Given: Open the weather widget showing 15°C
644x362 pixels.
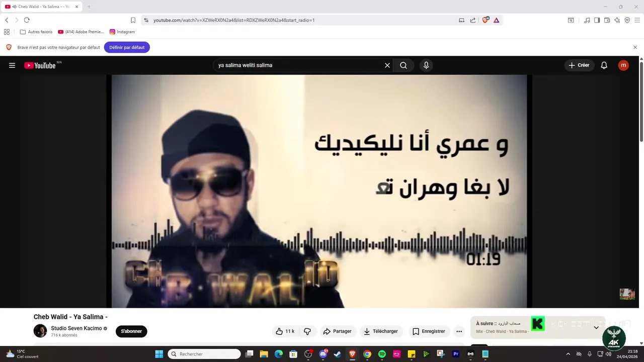Looking at the screenshot, I should point(22,354).
